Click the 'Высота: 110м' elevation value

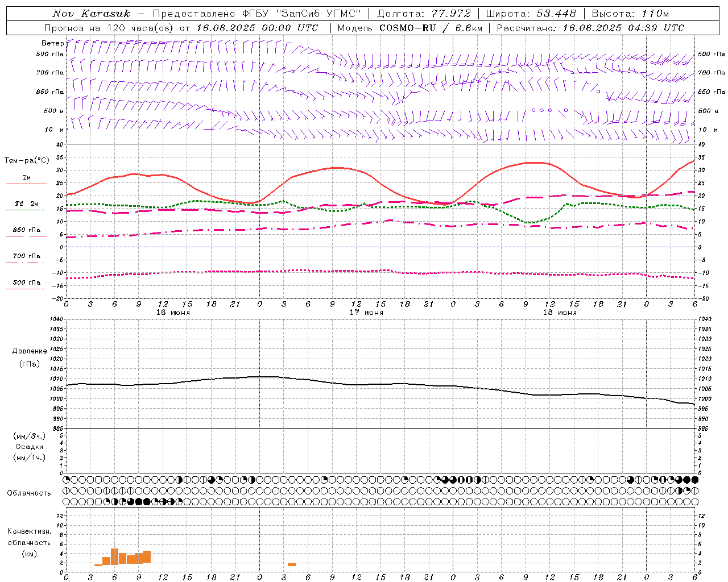click(x=630, y=13)
